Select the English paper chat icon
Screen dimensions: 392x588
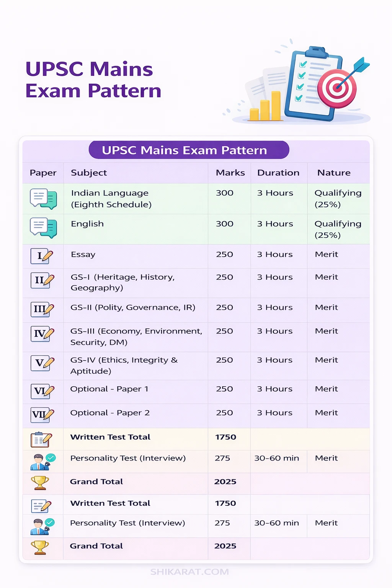(x=43, y=229)
